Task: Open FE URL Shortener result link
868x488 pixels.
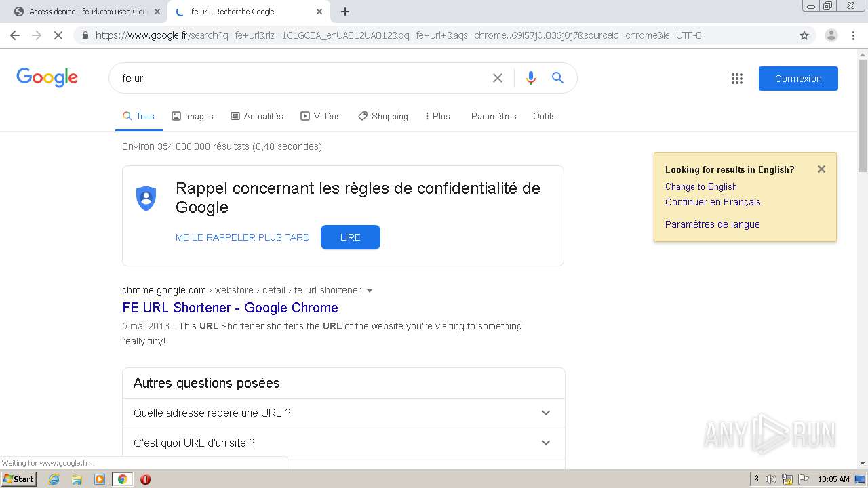Action: click(x=230, y=308)
